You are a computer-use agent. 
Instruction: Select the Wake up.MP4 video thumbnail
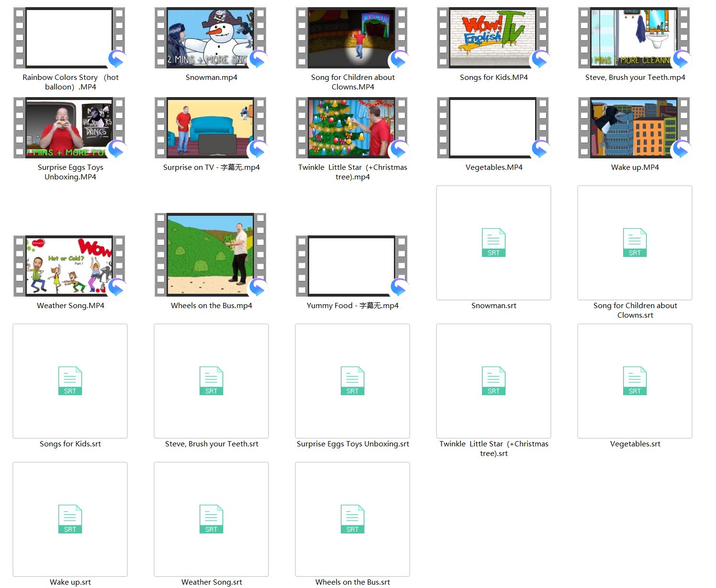[x=634, y=128]
